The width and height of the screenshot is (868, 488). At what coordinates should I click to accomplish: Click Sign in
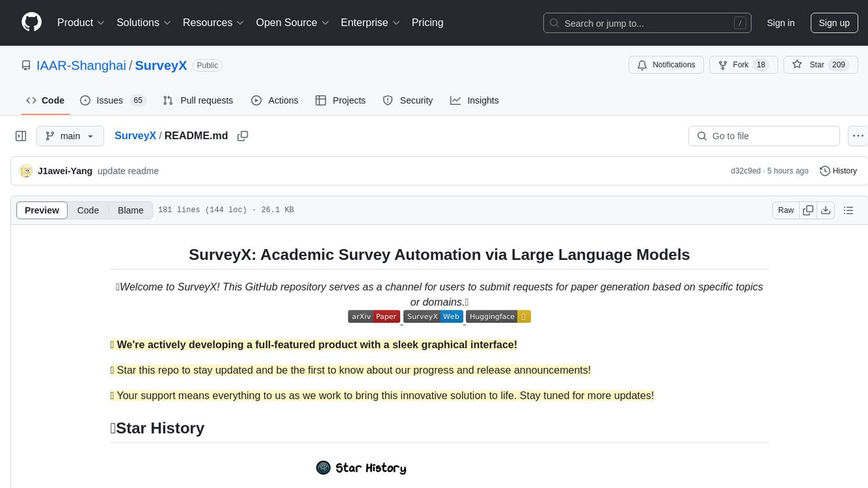(781, 23)
